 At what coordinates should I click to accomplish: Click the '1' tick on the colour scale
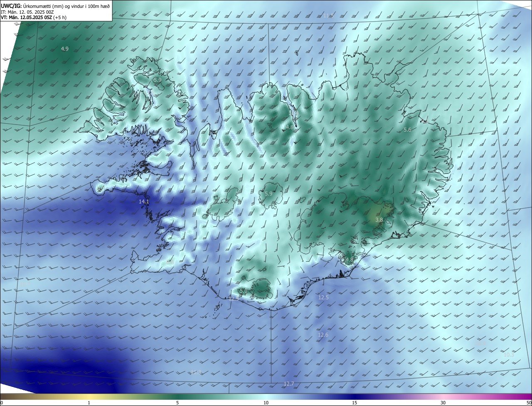89,403
